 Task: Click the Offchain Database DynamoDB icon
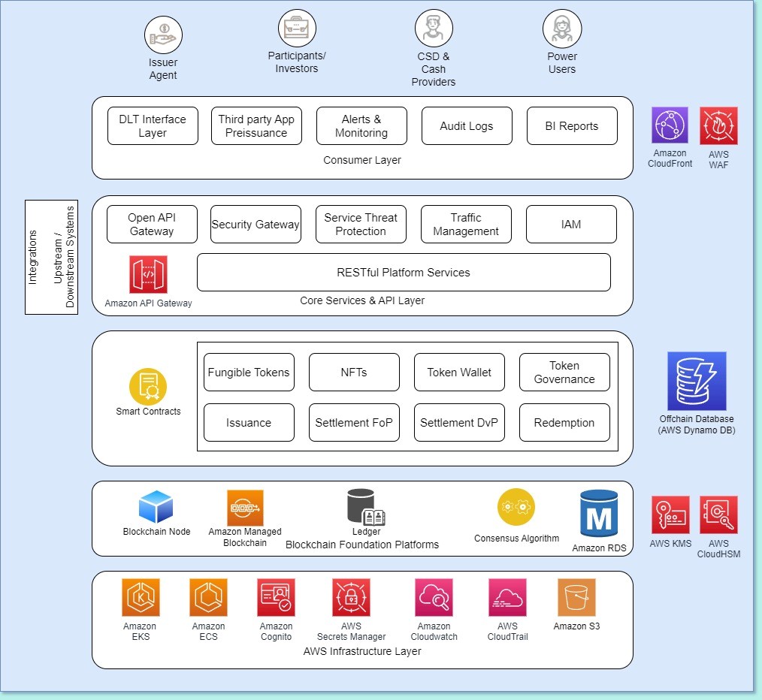(x=696, y=380)
